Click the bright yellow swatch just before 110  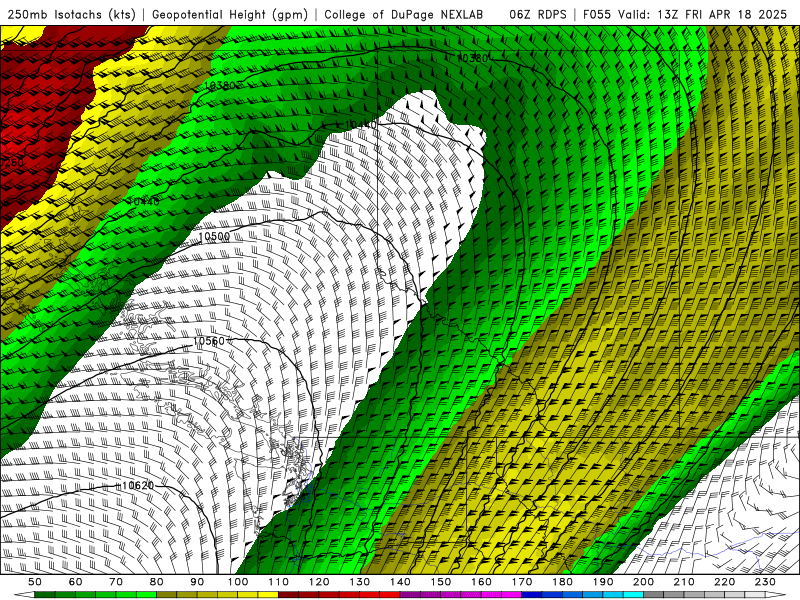268,595
